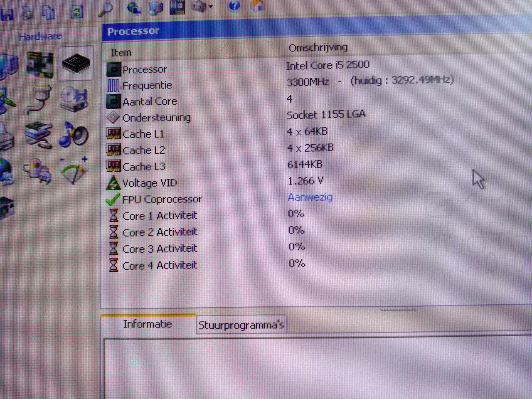532x399 pixels.
Task: Select the stacked devices with cables icon
Action: click(39, 135)
